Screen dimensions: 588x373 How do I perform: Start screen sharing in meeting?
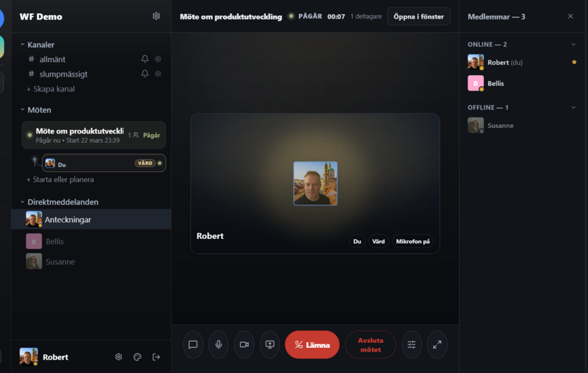tap(270, 344)
